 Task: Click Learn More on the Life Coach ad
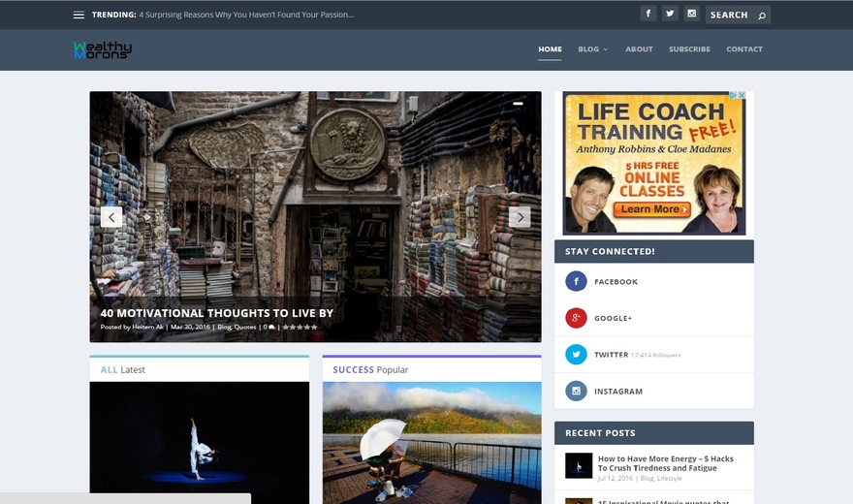click(652, 209)
